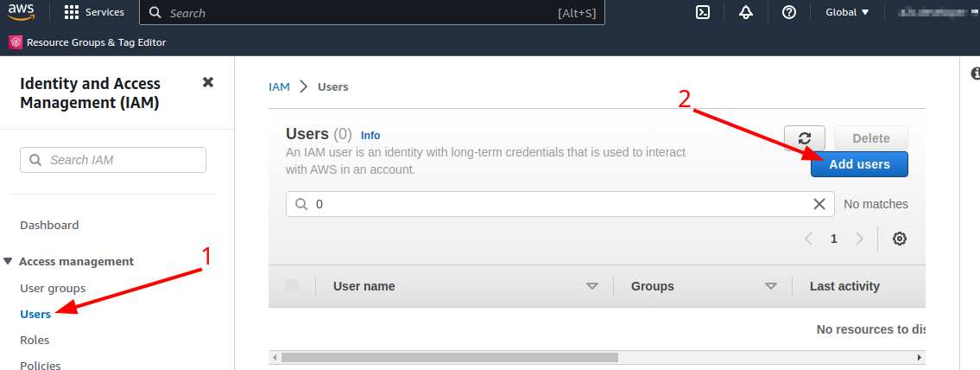This screenshot has width=980, height=370.
Task: Open the IAM Dashboard page
Action: [49, 226]
